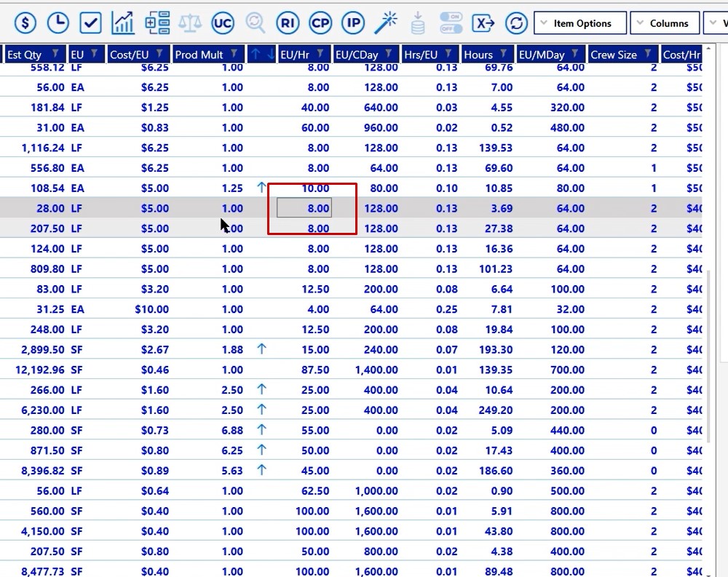The image size is (728, 577).
Task: Click the dollar sign cost icon
Action: coord(25,23)
